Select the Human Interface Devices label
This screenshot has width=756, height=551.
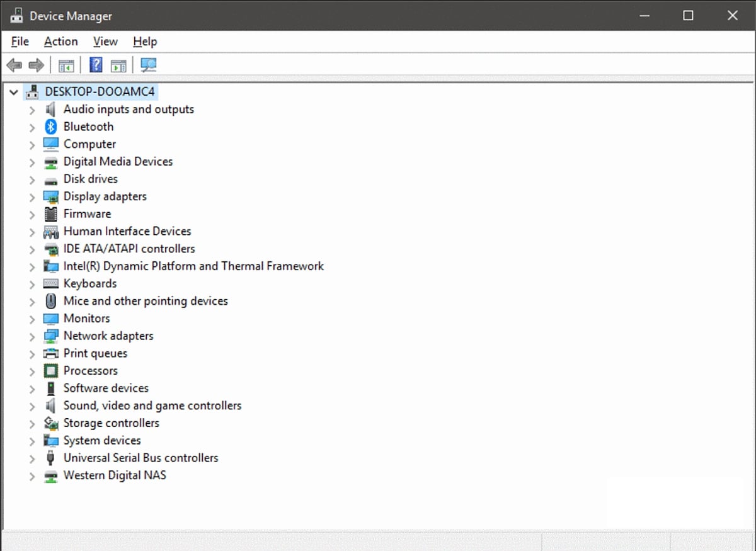[x=127, y=231]
